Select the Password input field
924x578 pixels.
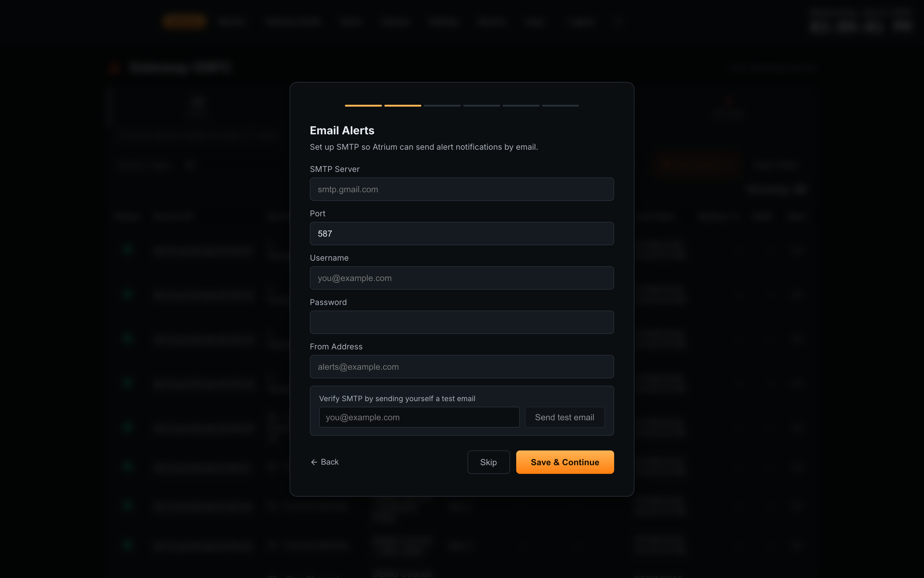tap(462, 322)
